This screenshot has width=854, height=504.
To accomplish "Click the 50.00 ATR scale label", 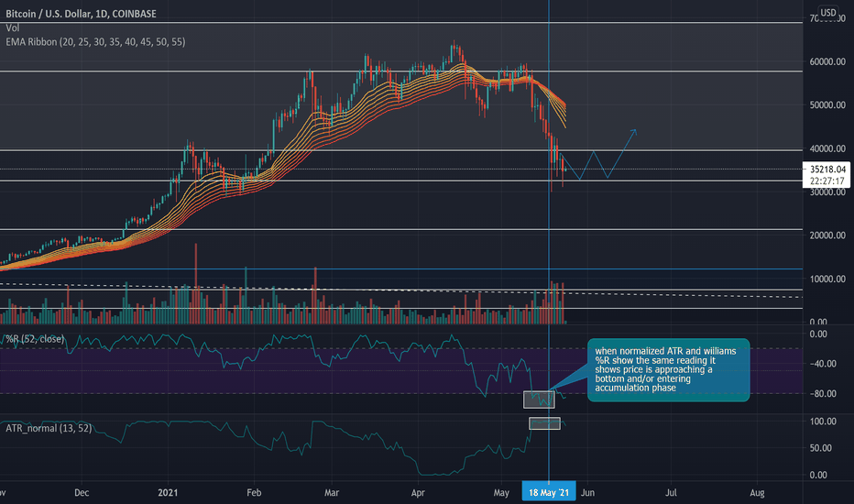I will (821, 448).
